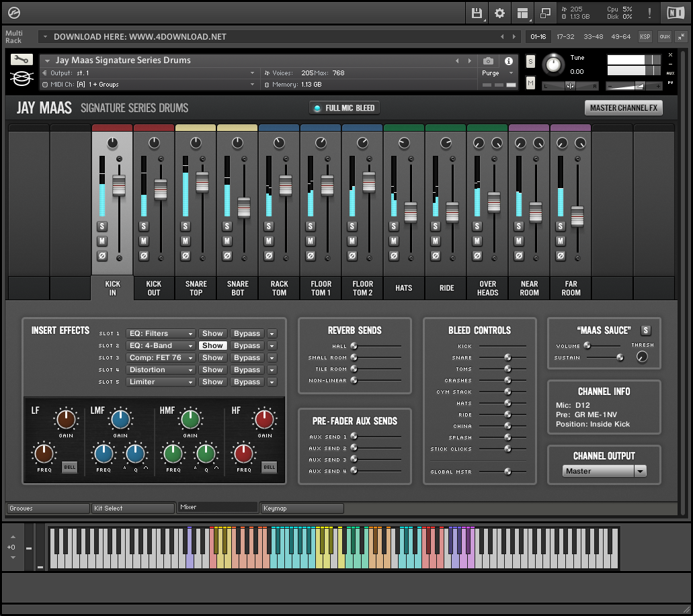Image resolution: width=693 pixels, height=616 pixels.
Task: Select the Snare Top channel label
Action: pyautogui.click(x=196, y=288)
